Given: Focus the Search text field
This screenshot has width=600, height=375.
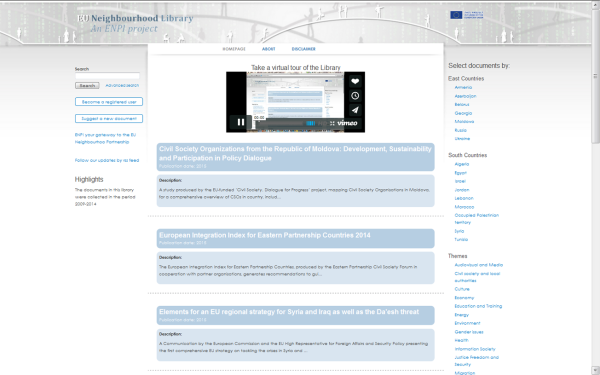Looking at the screenshot, I should (x=107, y=76).
